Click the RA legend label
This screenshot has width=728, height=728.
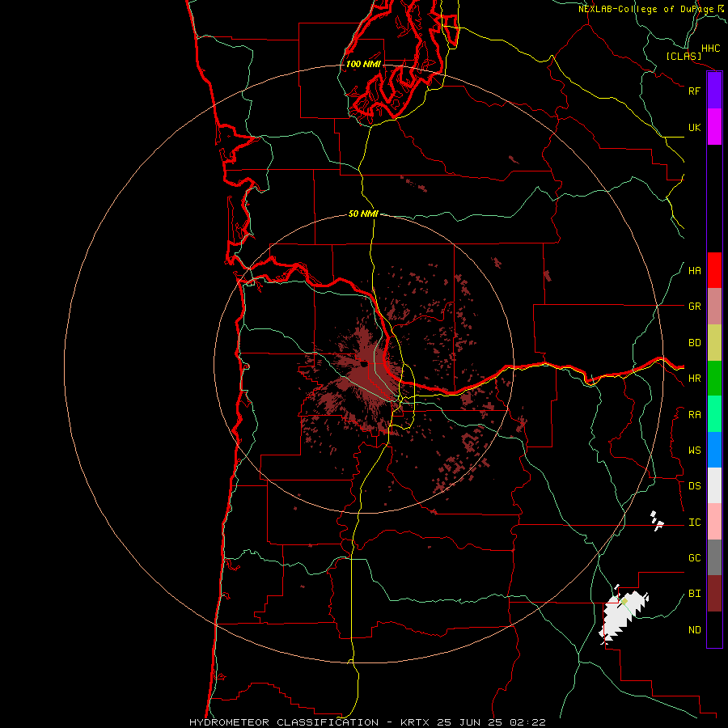click(695, 415)
